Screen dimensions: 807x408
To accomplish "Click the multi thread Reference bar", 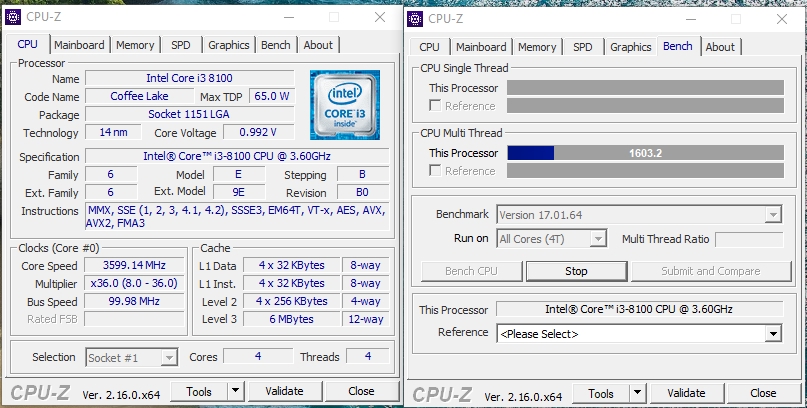I will pos(645,170).
